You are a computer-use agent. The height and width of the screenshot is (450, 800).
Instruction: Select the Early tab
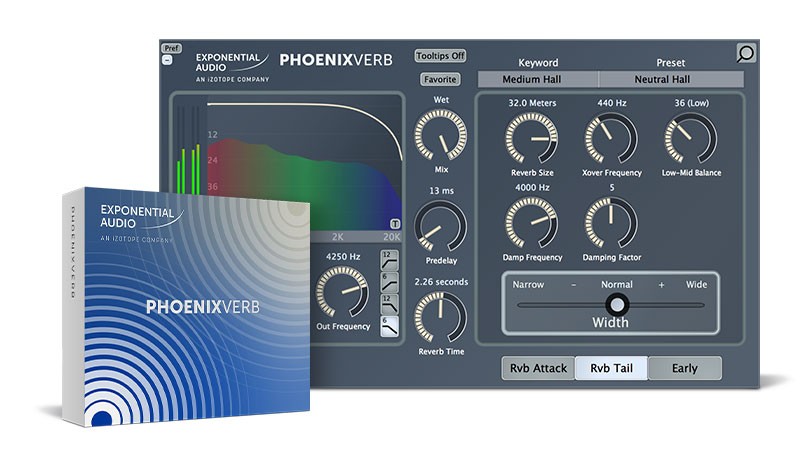[x=685, y=368]
